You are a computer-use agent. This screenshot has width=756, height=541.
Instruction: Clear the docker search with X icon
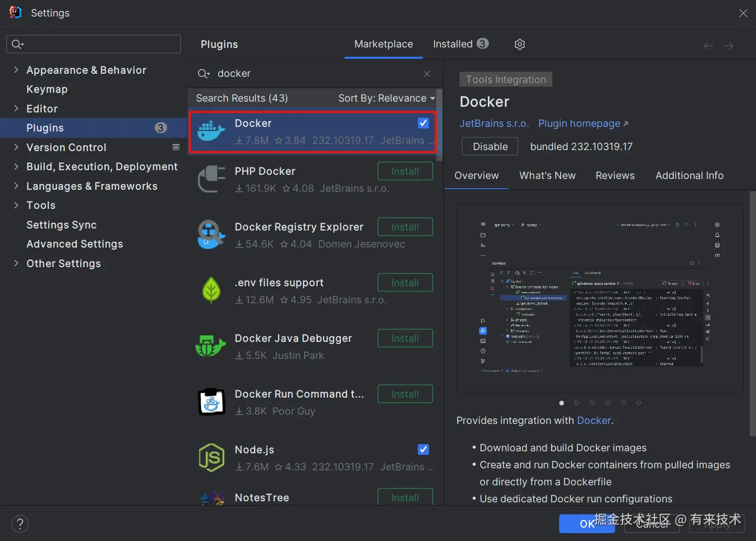click(x=427, y=74)
